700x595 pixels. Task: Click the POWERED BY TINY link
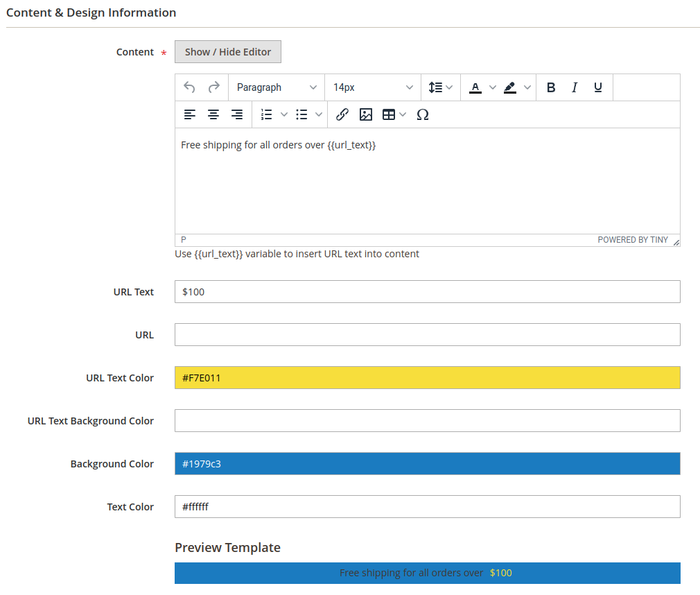(633, 240)
